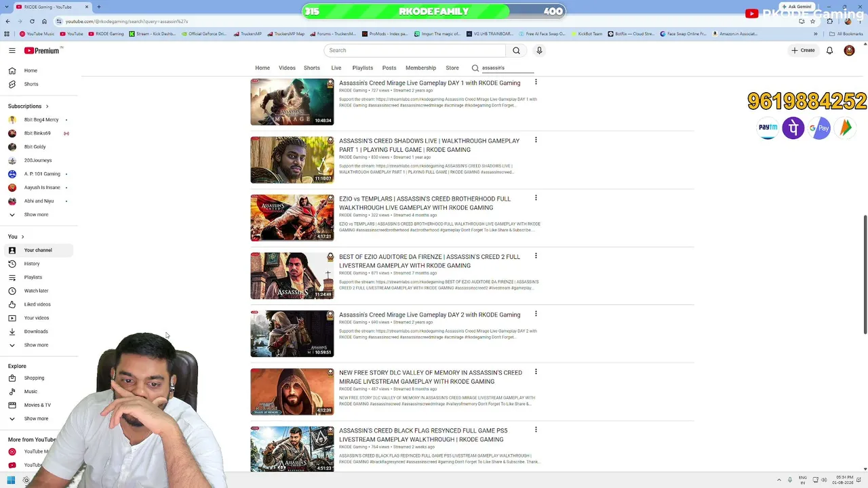The image size is (868, 488).
Task: Open History from the sidebar
Action: pyautogui.click(x=32, y=264)
